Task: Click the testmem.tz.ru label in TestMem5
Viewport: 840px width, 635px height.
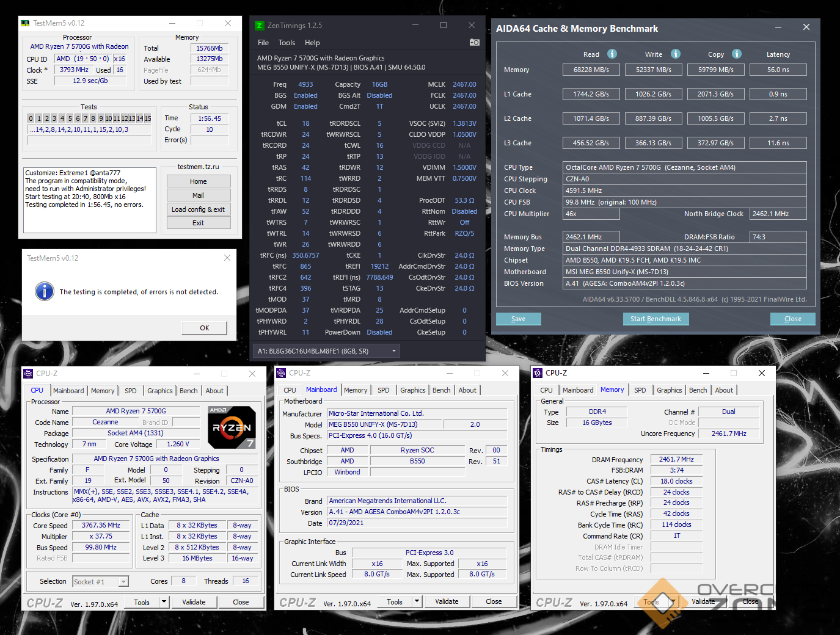Action: pos(198,167)
